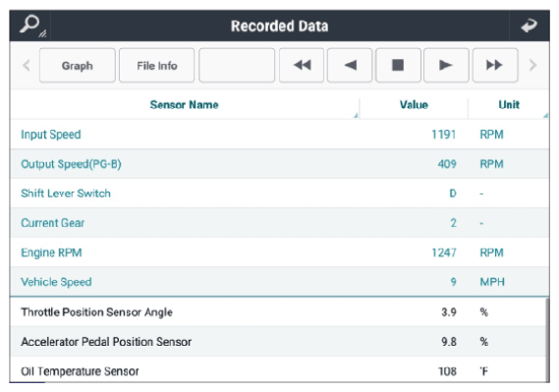Screen dimensions: 559x392
Task: Click the Output Speed value 409
Action: [447, 164]
